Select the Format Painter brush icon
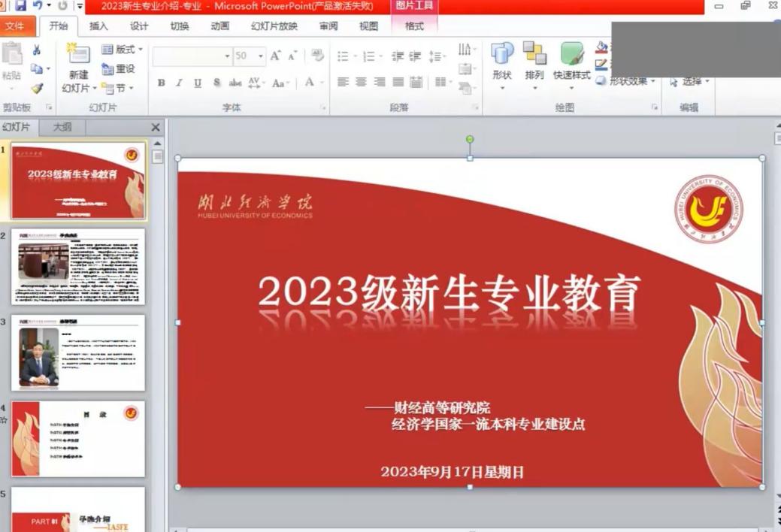Viewport: 781px width, 532px height. [x=37, y=89]
